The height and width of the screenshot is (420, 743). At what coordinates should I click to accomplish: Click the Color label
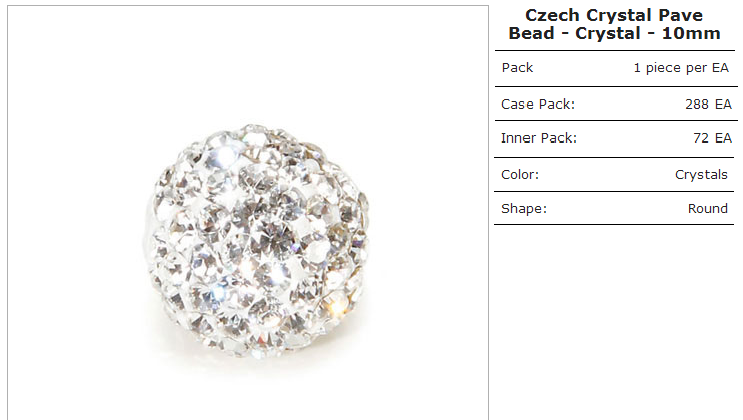pyautogui.click(x=520, y=175)
